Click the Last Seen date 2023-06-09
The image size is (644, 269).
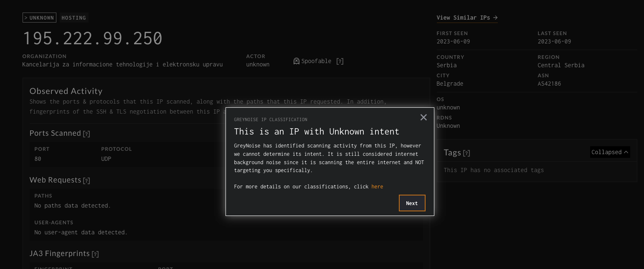tap(554, 41)
